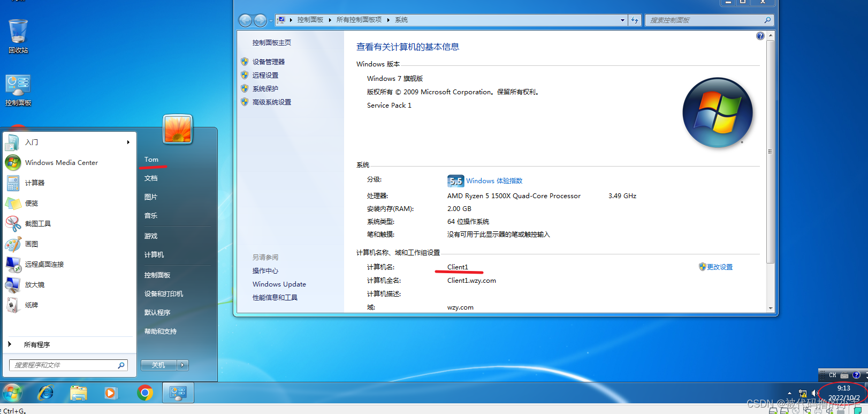This screenshot has height=414, width=868.
Task: Expand breadcrumb arrow after 所有控制面板项
Action: coord(388,20)
